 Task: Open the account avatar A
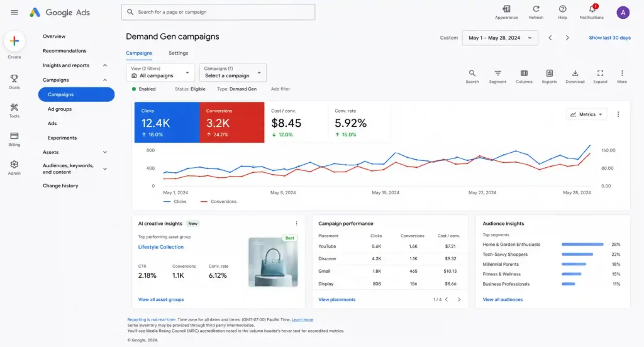(623, 13)
